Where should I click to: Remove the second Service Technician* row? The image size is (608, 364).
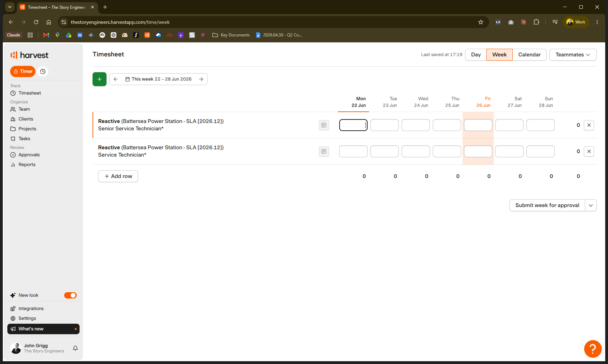click(x=589, y=151)
